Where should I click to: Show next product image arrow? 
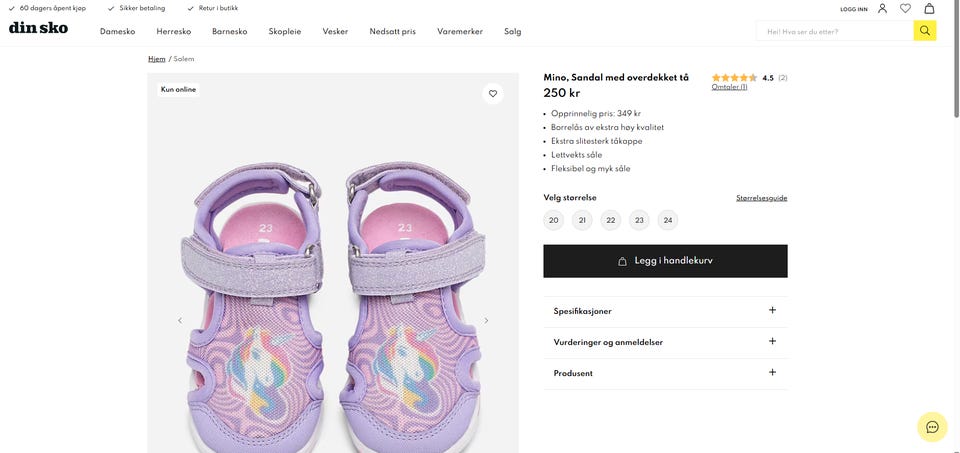[x=486, y=320]
